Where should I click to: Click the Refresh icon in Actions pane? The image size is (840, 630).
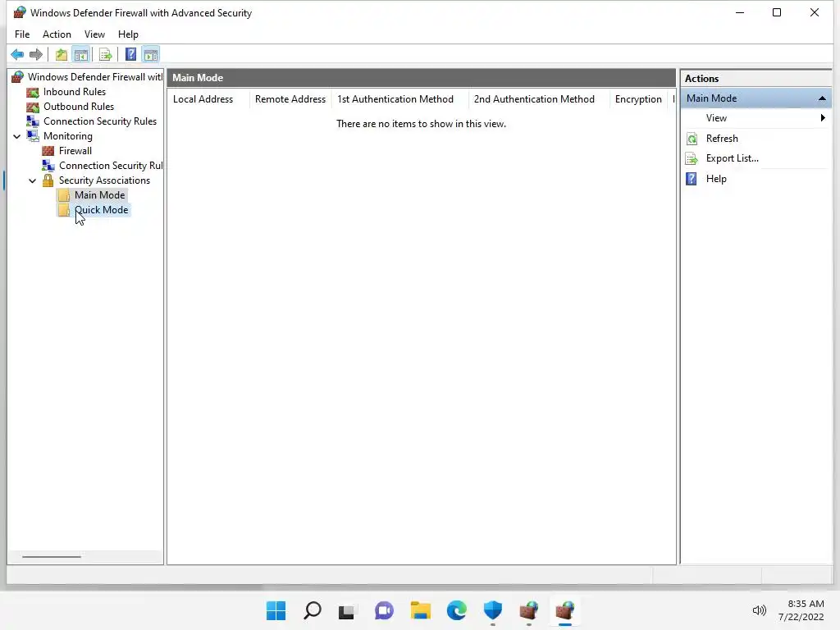[692, 139]
